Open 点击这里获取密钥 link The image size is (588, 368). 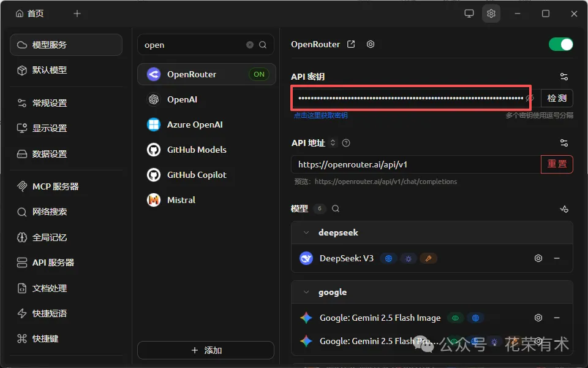click(x=320, y=115)
